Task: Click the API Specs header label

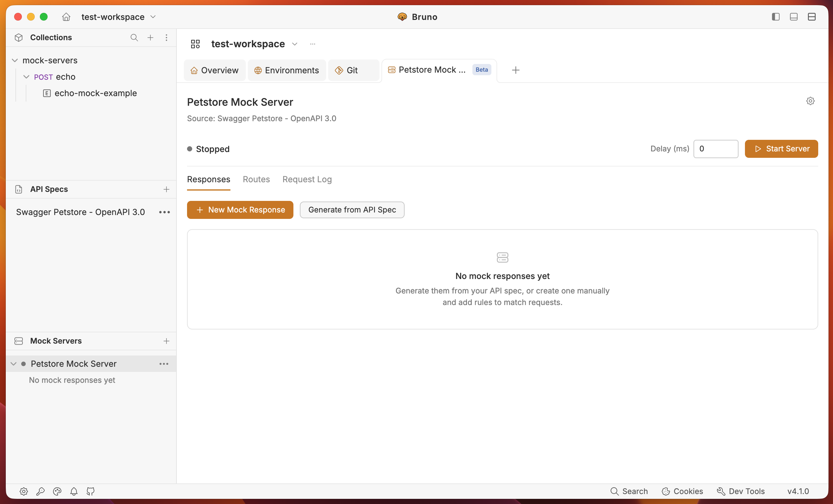Action: (x=49, y=189)
